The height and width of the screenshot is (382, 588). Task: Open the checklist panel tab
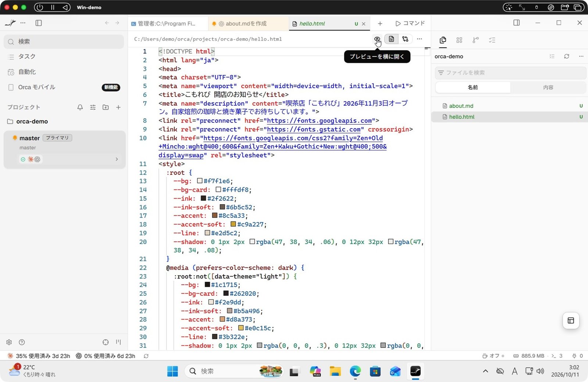[x=492, y=40]
